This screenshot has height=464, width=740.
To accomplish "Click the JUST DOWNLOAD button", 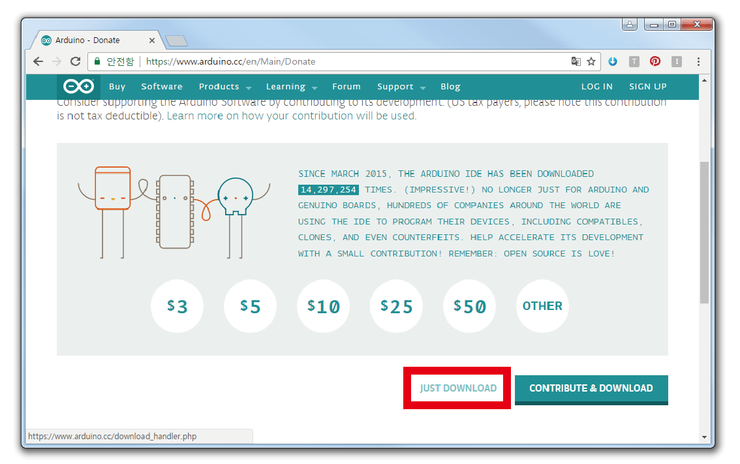I will tap(457, 388).
